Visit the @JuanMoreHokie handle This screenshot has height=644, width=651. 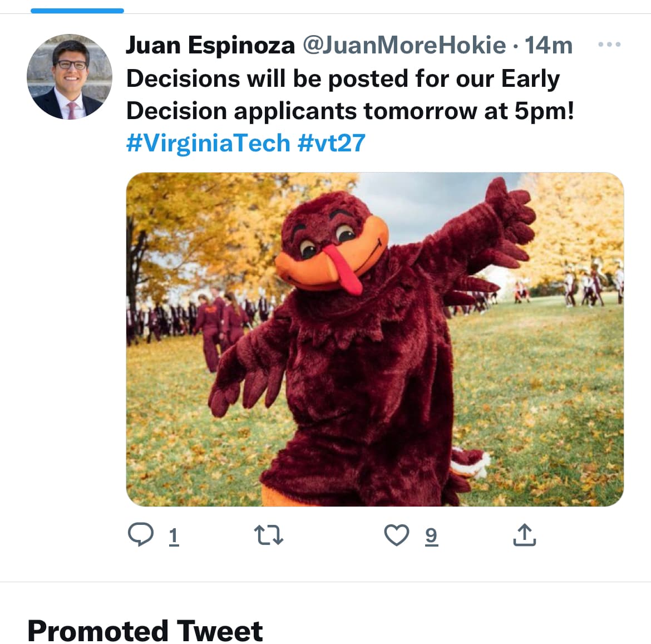click(x=405, y=45)
